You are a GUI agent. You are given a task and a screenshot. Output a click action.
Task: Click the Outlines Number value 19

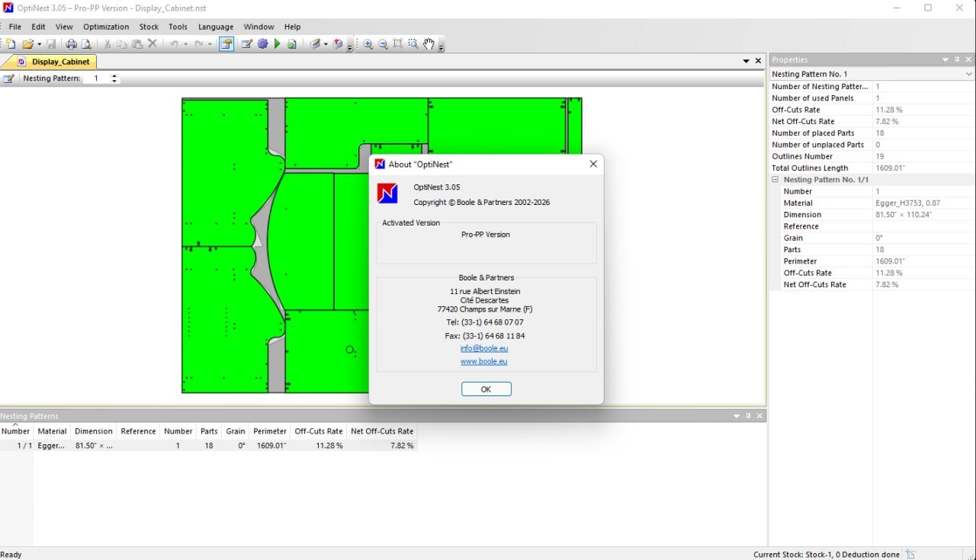click(x=880, y=156)
